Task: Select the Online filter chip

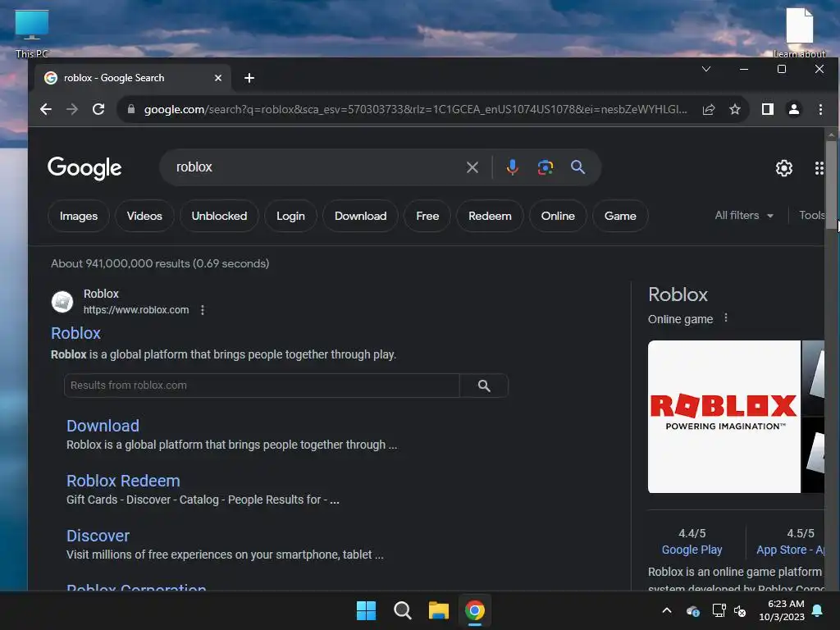Action: (558, 216)
